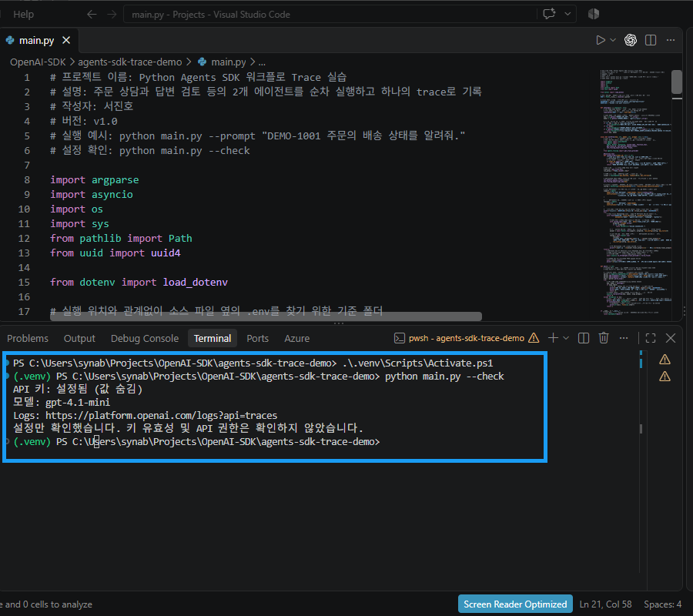Split the editor to the right
Screen dimensions: 693x616
click(651, 40)
